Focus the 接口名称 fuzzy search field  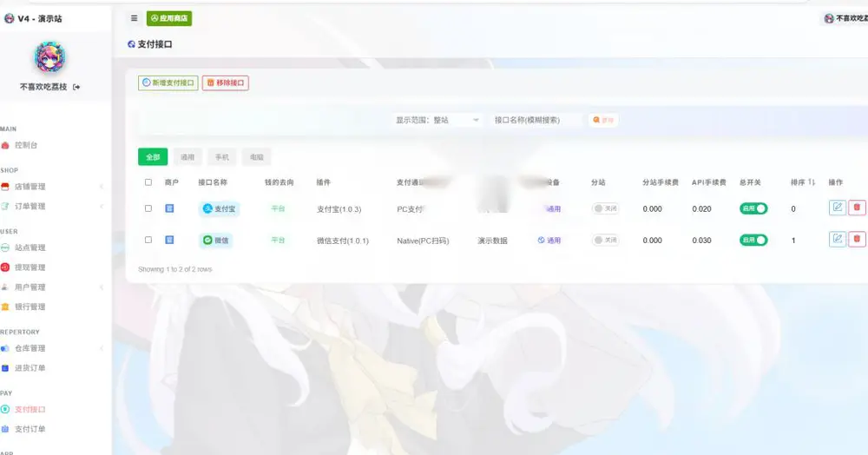[x=536, y=120]
